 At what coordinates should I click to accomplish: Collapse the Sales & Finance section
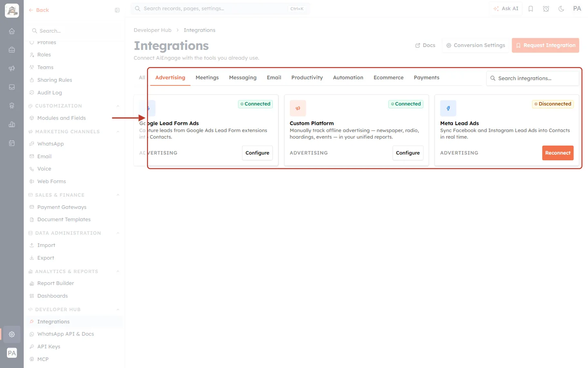click(118, 195)
